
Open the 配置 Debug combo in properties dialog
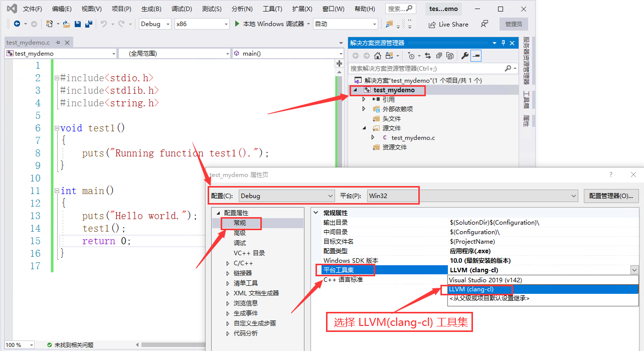287,196
